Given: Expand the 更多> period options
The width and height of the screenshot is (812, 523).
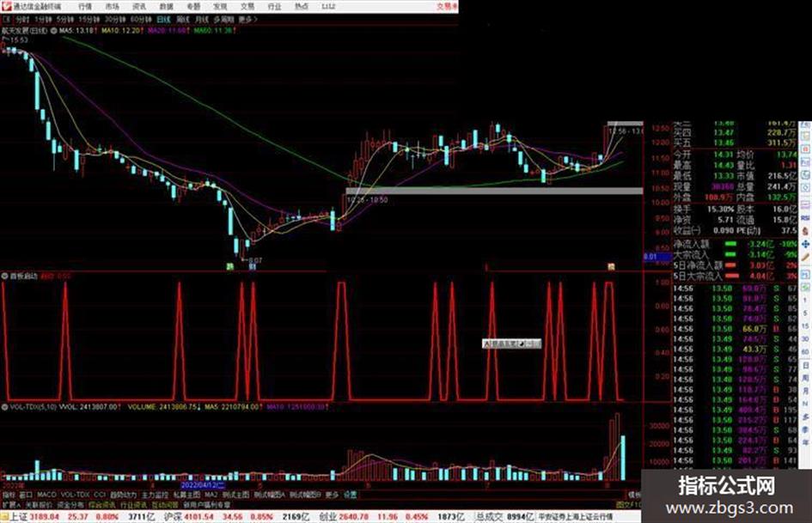Looking at the screenshot, I should [247, 20].
